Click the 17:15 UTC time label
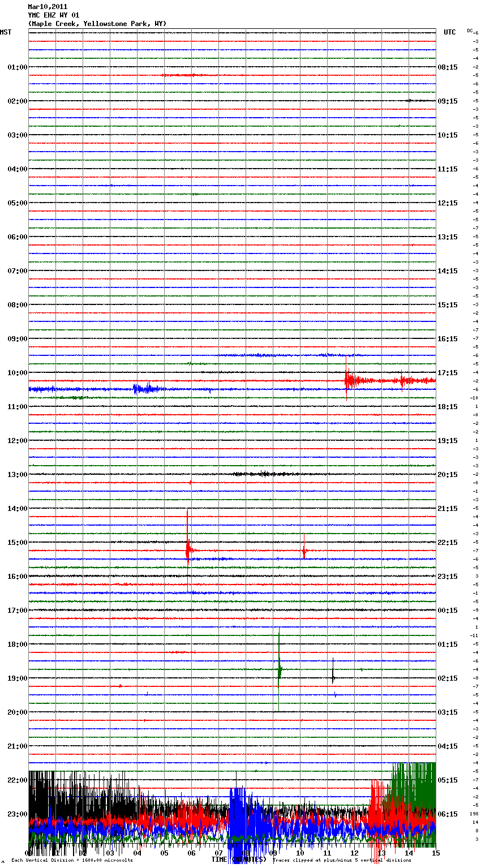481x868 pixels. (x=448, y=373)
